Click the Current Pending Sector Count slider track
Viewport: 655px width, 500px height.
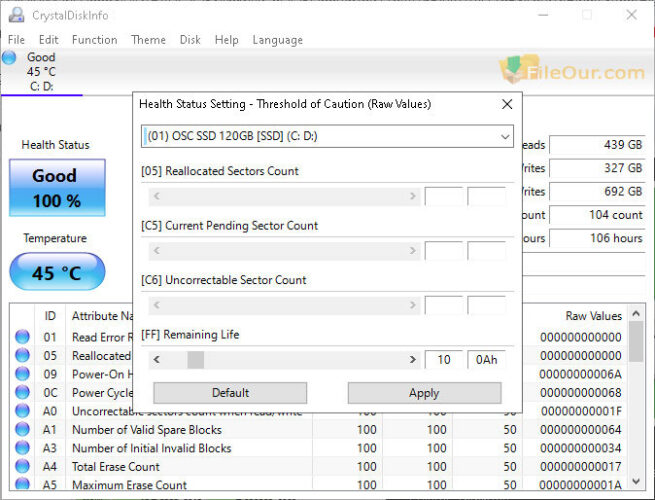[x=284, y=251]
